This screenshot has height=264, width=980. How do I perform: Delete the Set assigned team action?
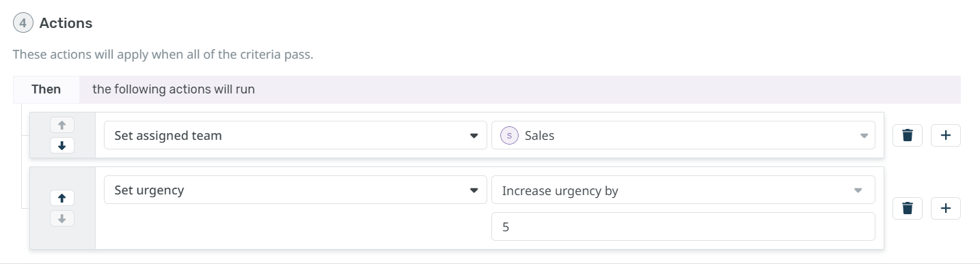pos(908,136)
